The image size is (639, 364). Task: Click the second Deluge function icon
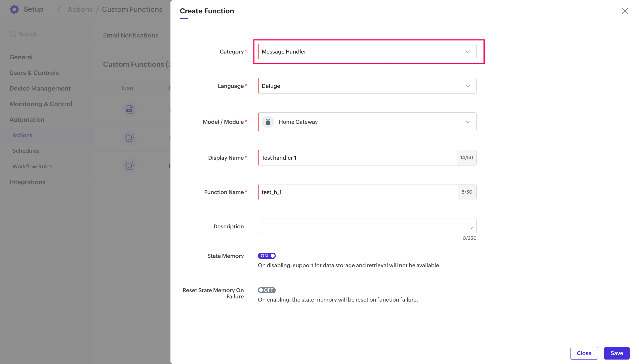(129, 138)
